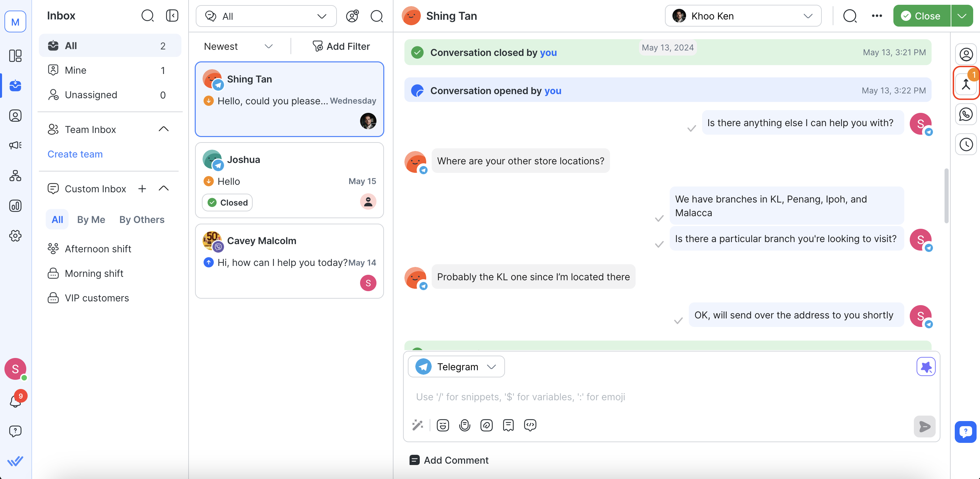Open the Newest sort dropdown
Image resolution: width=980 pixels, height=479 pixels.
pos(238,46)
